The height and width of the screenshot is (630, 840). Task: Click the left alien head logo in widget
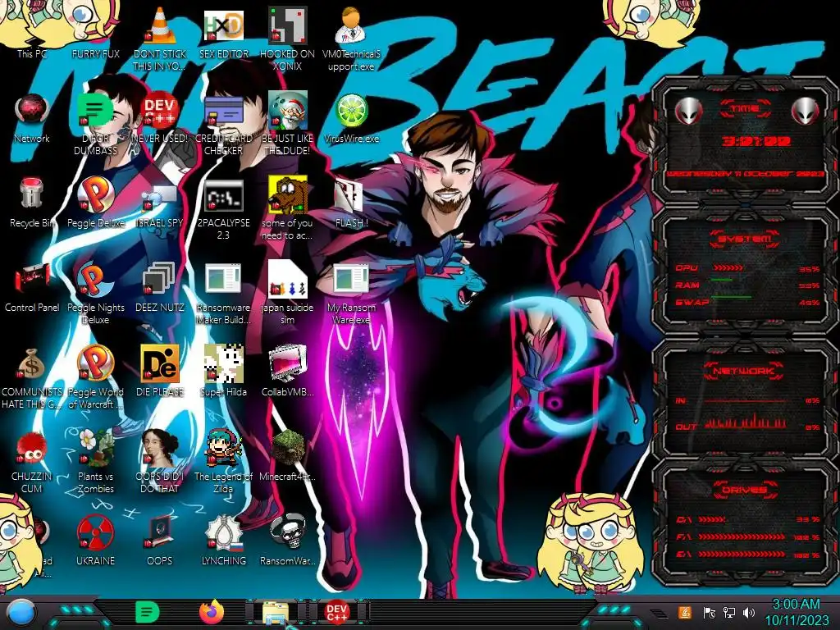click(x=688, y=112)
